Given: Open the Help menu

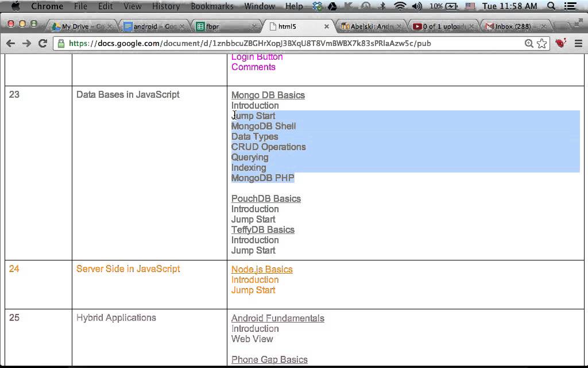Looking at the screenshot, I should coord(294,6).
